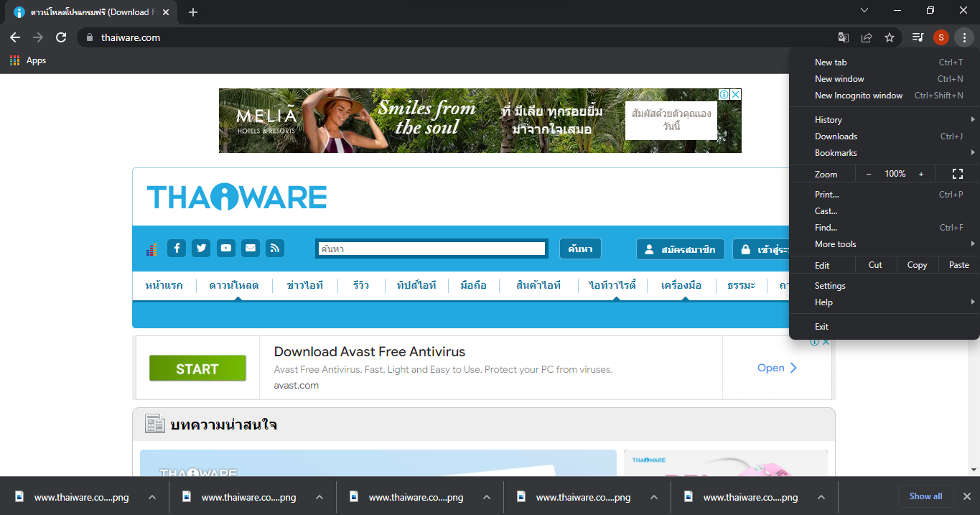Expand More tools submenu
Viewport: 980px width, 515px height.
884,244
